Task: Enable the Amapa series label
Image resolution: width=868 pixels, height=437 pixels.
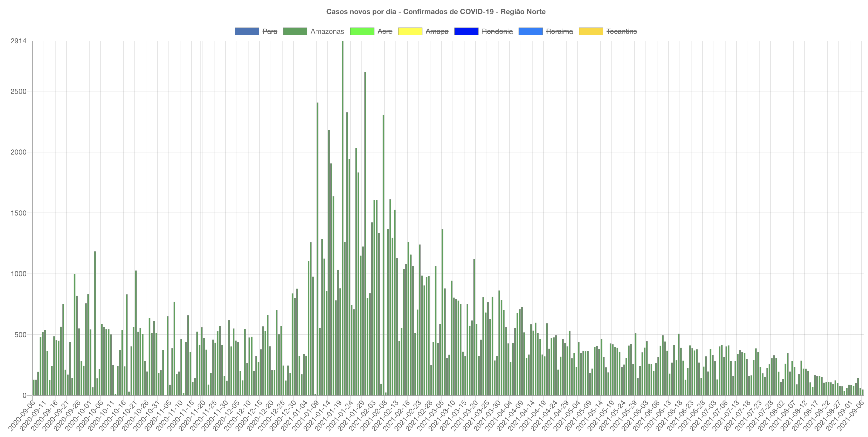Action: pyautogui.click(x=437, y=31)
